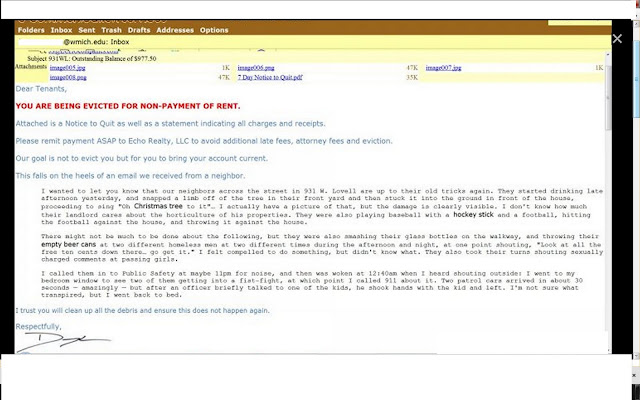640x400 pixels.
Task: Download attachment image006.png
Action: point(256,68)
